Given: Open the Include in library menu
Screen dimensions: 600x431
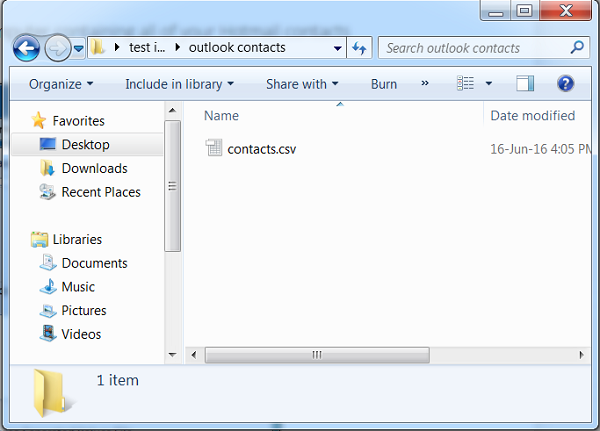Looking at the screenshot, I should tap(179, 84).
